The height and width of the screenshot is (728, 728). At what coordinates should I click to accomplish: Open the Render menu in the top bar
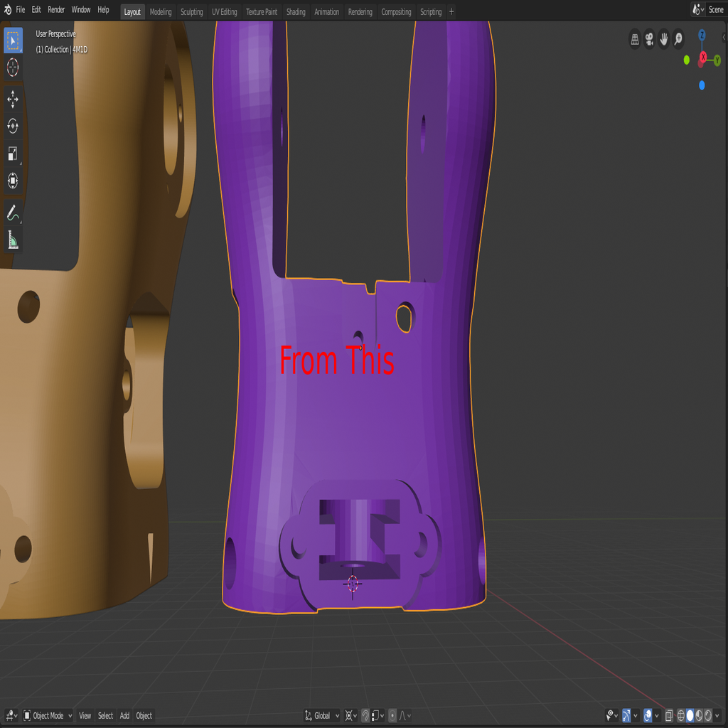coord(55,10)
